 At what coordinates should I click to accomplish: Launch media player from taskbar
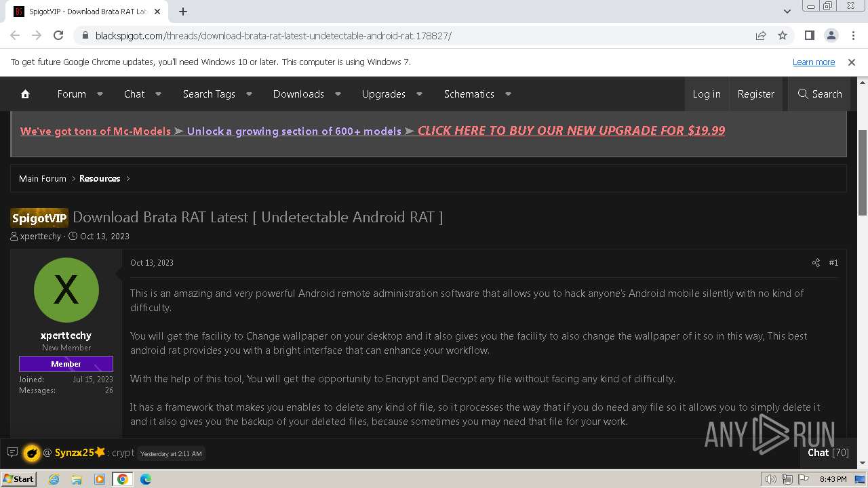pyautogui.click(x=100, y=479)
